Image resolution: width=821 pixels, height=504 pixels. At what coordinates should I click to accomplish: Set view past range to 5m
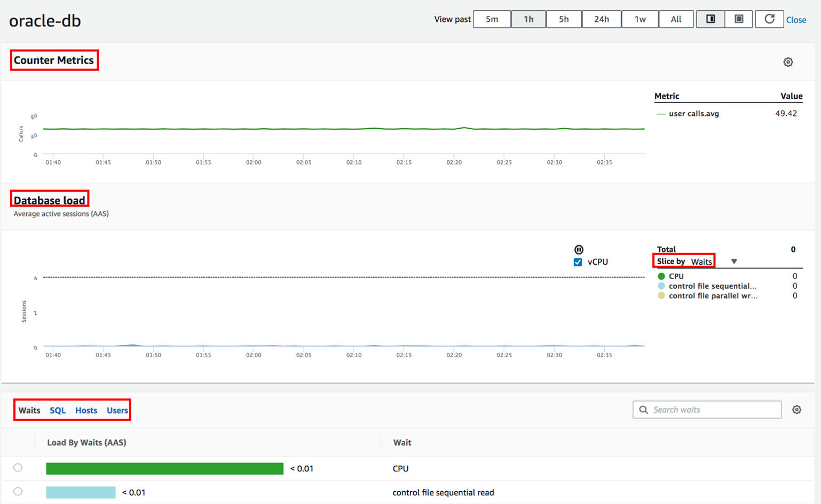tap(492, 19)
